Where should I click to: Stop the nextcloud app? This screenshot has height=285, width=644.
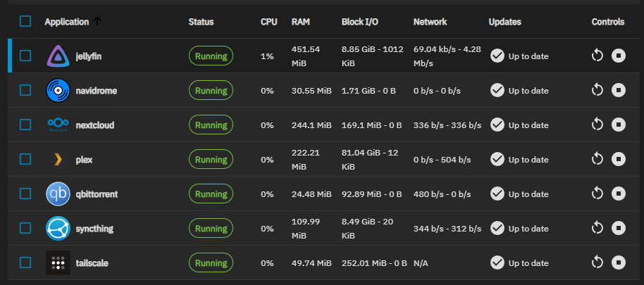point(619,125)
